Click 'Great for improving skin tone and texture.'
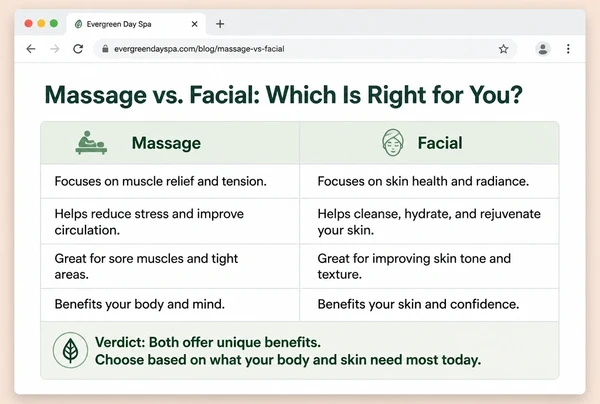Screen dimensions: 600x404 [x=414, y=266]
